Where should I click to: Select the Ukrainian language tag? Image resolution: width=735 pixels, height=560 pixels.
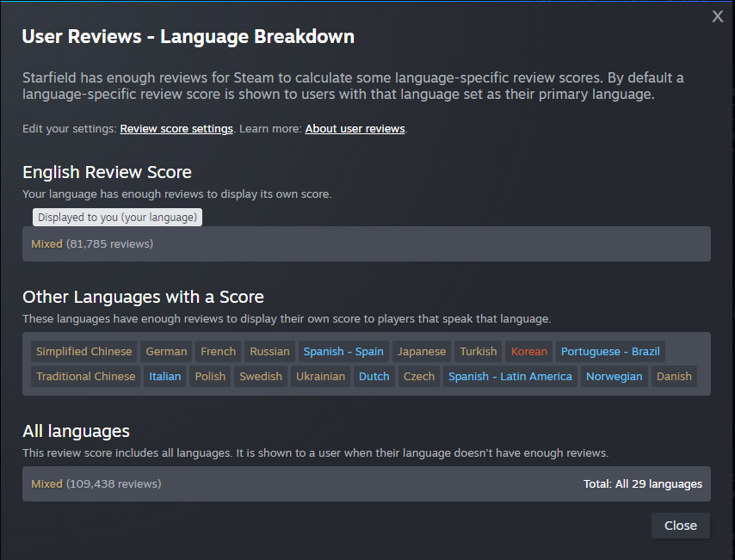click(320, 376)
